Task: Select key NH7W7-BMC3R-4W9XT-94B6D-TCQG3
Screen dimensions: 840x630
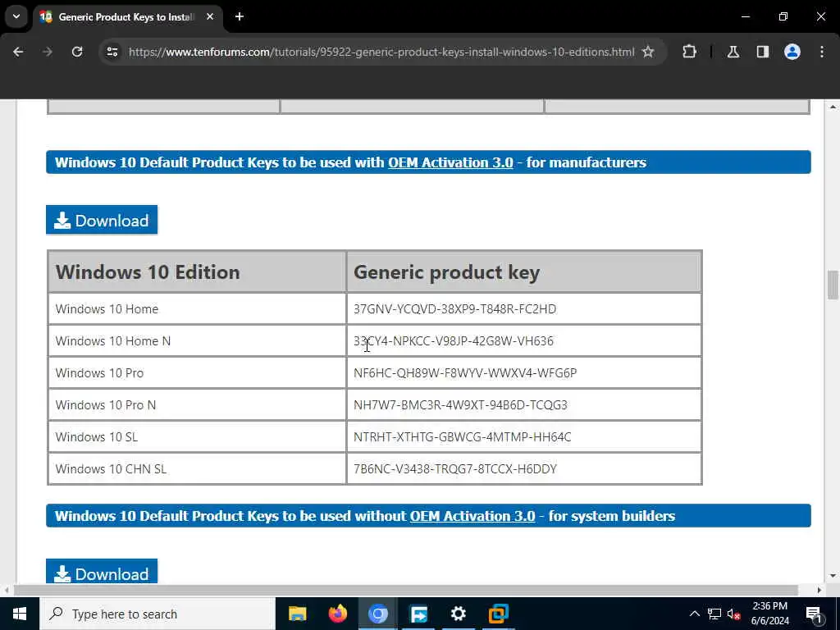Action: click(x=460, y=405)
